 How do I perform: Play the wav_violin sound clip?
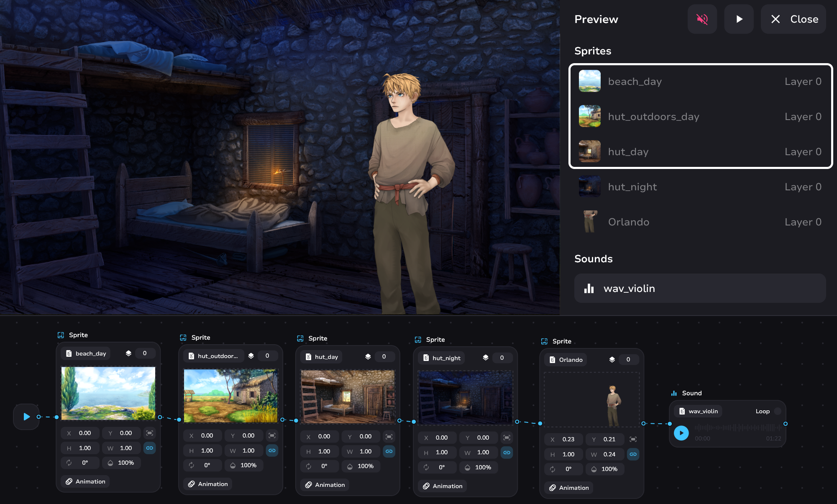[x=681, y=433]
